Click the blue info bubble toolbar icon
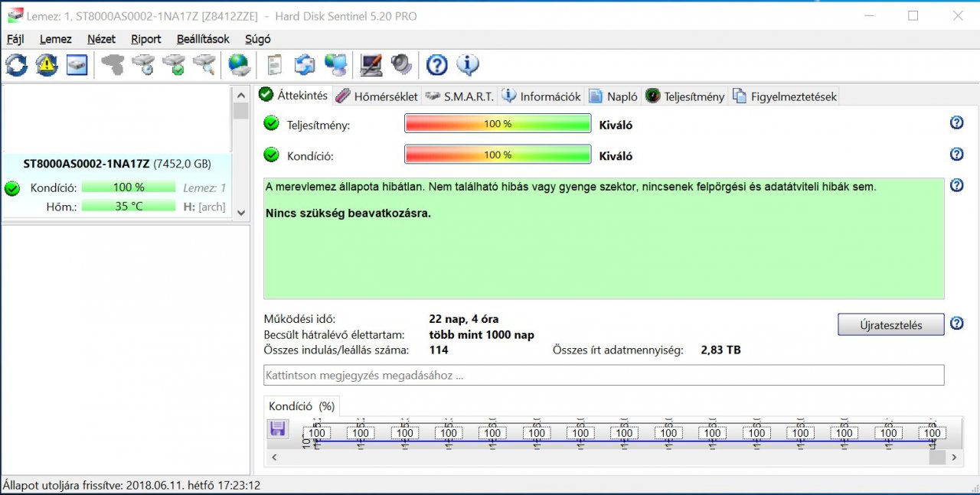This screenshot has height=495, width=980. (468, 65)
